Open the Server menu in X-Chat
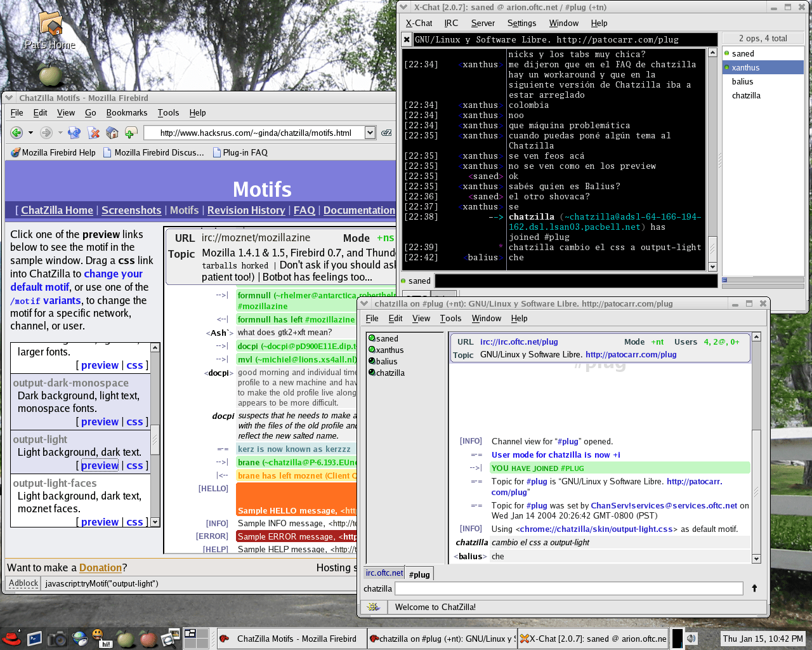 click(x=483, y=23)
